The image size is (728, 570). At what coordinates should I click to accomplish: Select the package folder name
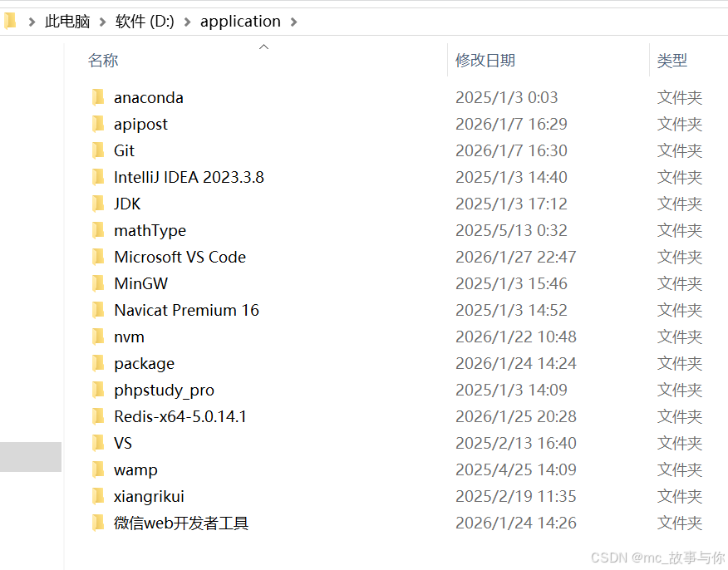tap(145, 364)
